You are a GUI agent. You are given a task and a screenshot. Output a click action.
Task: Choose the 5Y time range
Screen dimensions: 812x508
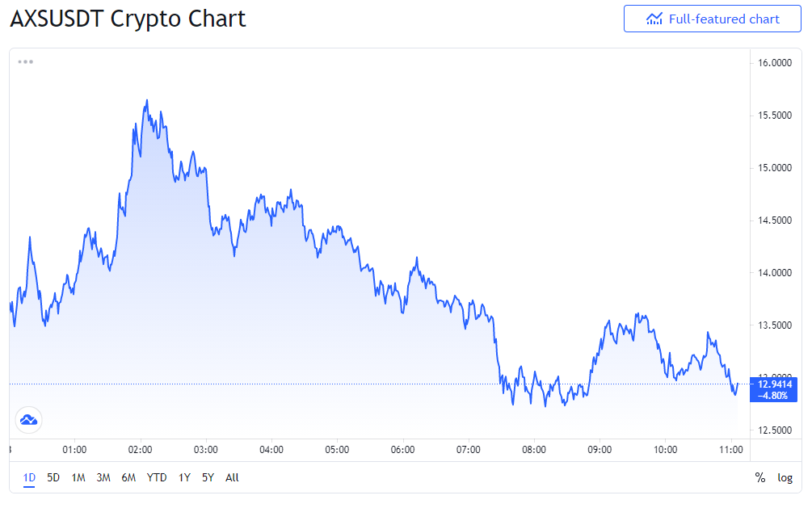point(208,477)
